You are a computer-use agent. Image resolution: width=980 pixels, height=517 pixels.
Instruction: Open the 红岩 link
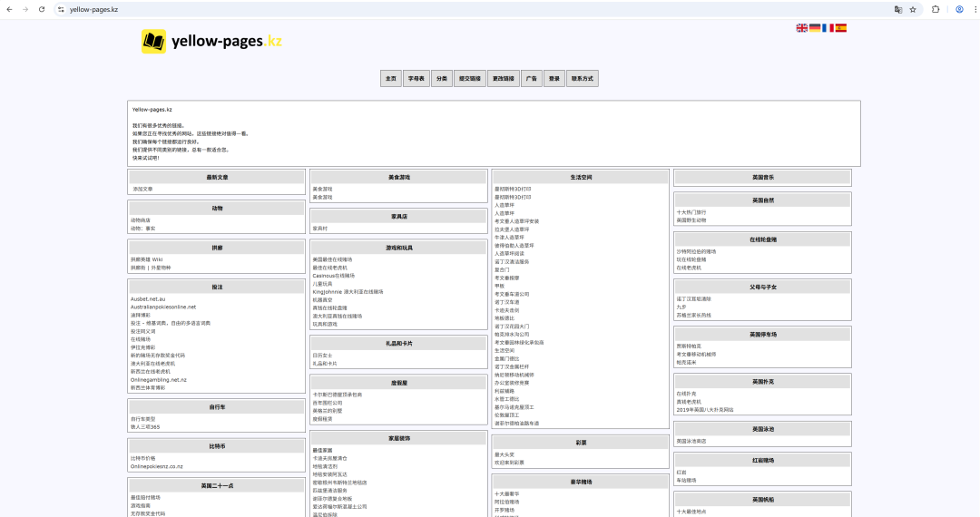[x=681, y=473]
